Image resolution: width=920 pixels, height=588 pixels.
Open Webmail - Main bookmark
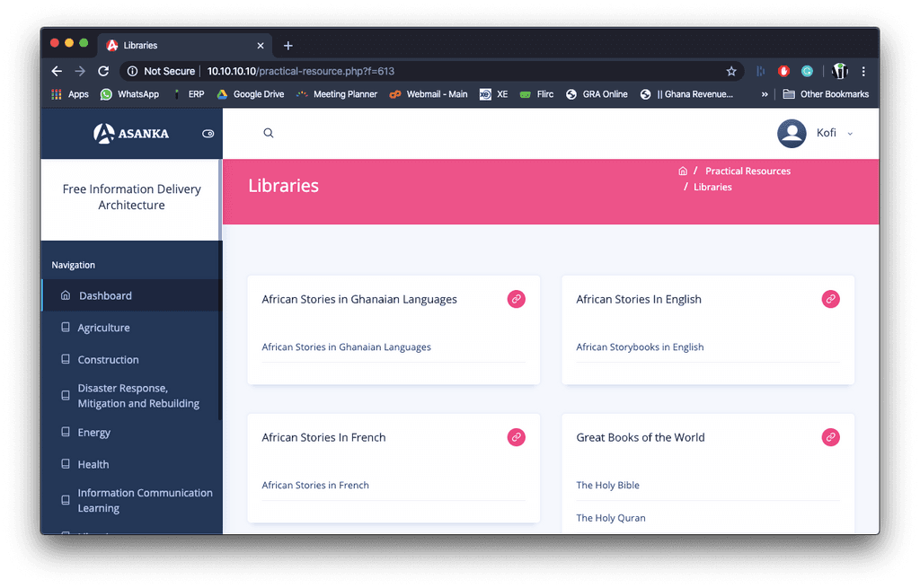click(x=429, y=93)
